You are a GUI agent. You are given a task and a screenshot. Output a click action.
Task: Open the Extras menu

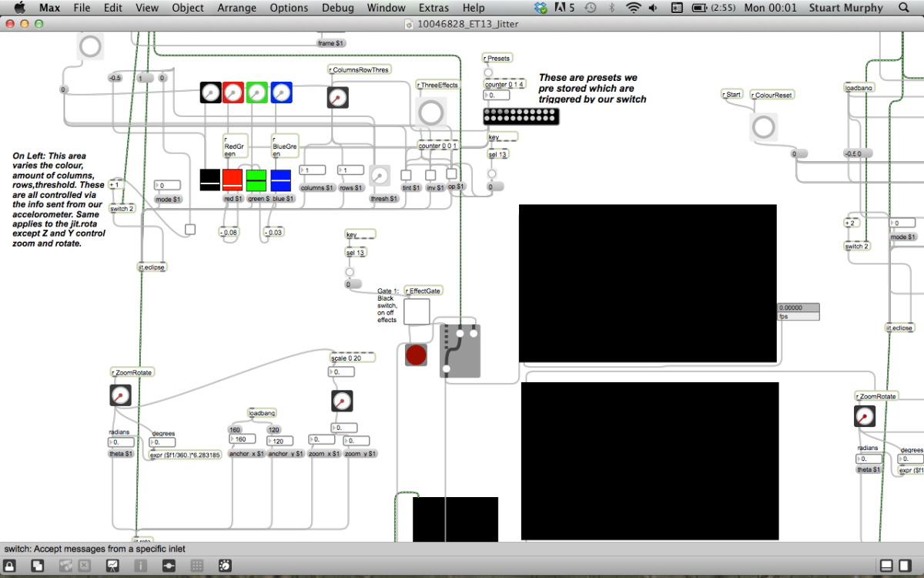[x=434, y=8]
